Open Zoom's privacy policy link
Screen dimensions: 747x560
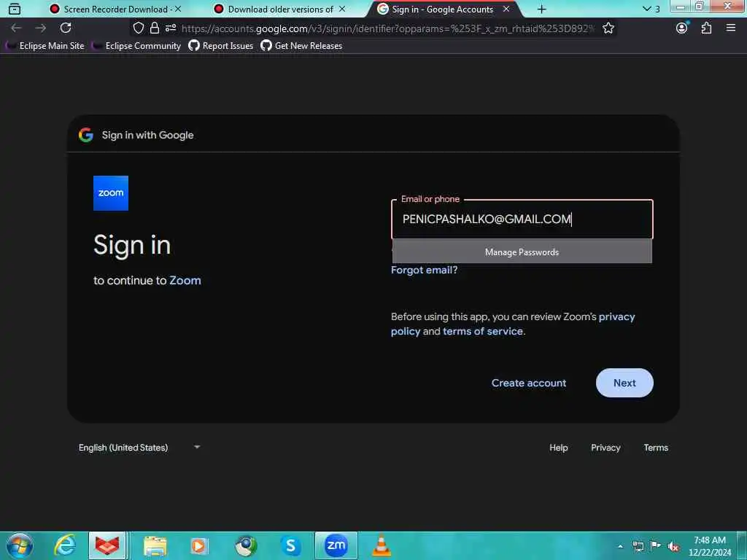pyautogui.click(x=617, y=316)
